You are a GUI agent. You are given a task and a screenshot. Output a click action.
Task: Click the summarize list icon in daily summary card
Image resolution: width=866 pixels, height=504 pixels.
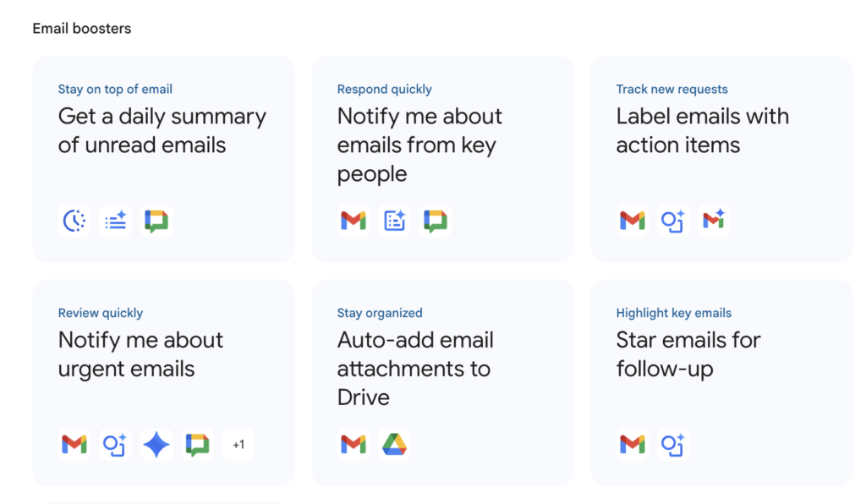point(116,222)
